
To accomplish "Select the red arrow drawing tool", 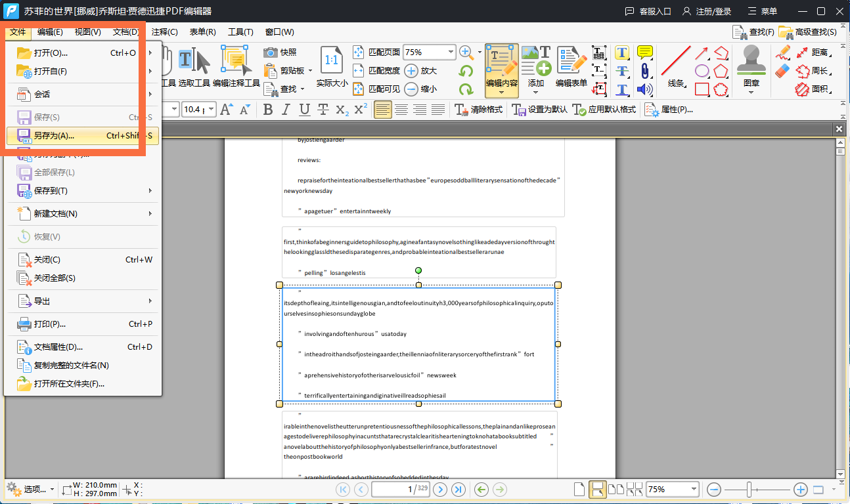I will 702,52.
